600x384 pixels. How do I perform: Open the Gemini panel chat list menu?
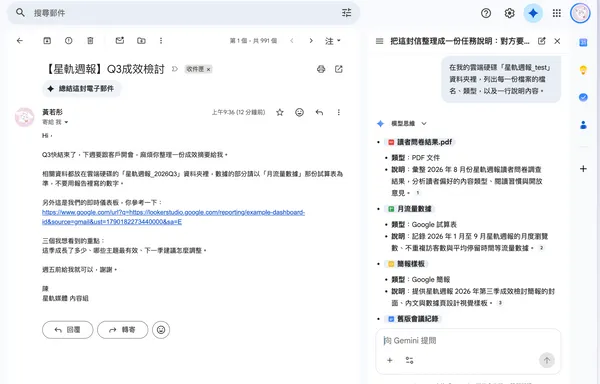pyautogui.click(x=380, y=41)
